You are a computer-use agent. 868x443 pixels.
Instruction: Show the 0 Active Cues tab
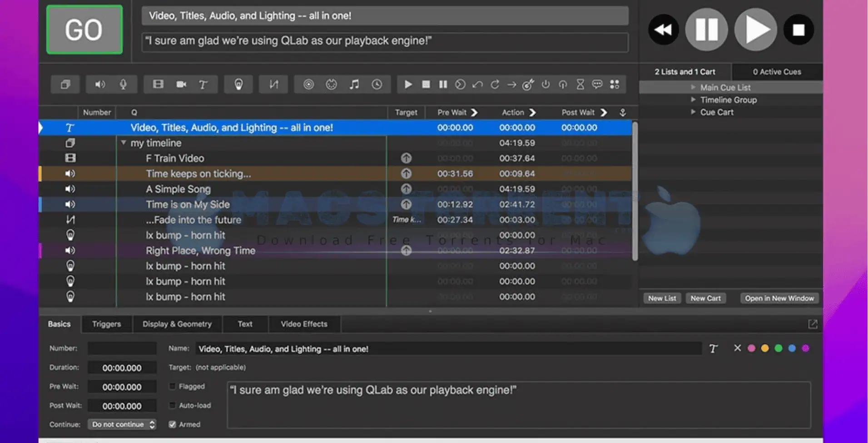point(777,72)
